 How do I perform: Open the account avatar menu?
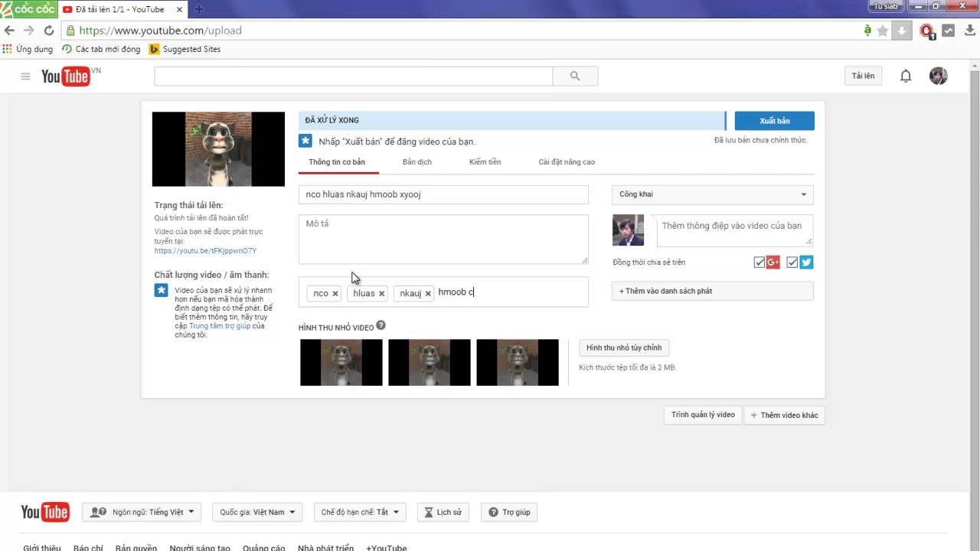click(x=939, y=76)
